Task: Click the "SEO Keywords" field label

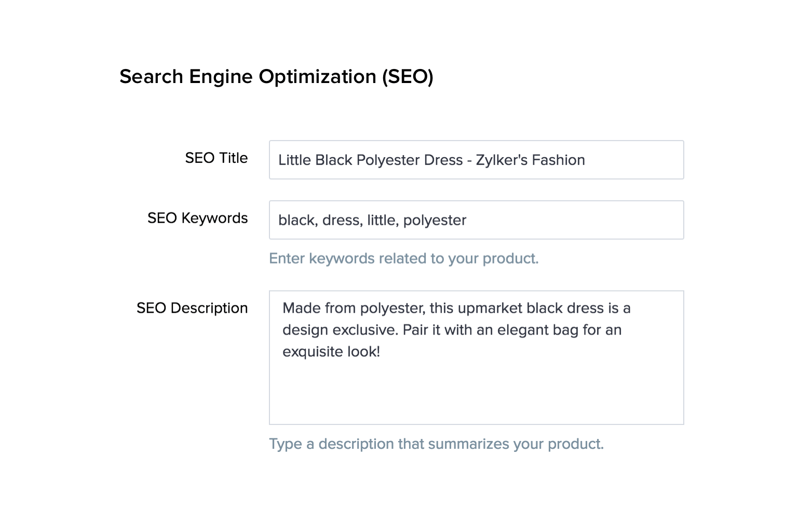Action: tap(197, 218)
